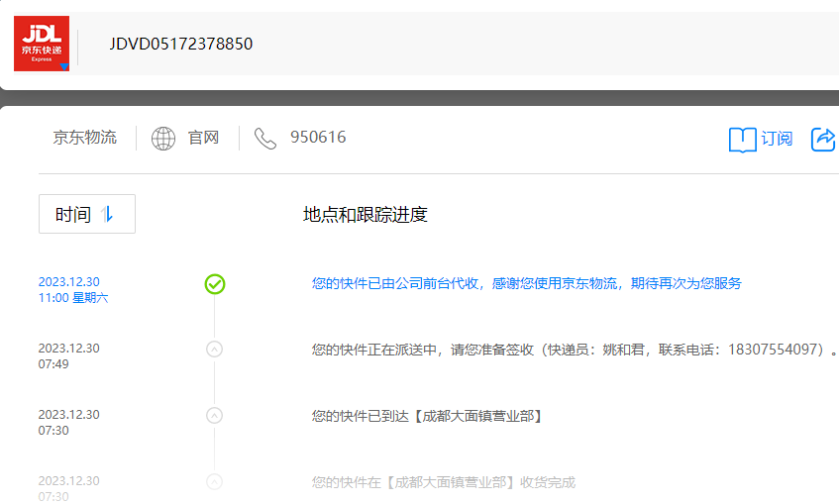
Task: Click the timeline marker for 07:49 entry
Action: point(215,350)
